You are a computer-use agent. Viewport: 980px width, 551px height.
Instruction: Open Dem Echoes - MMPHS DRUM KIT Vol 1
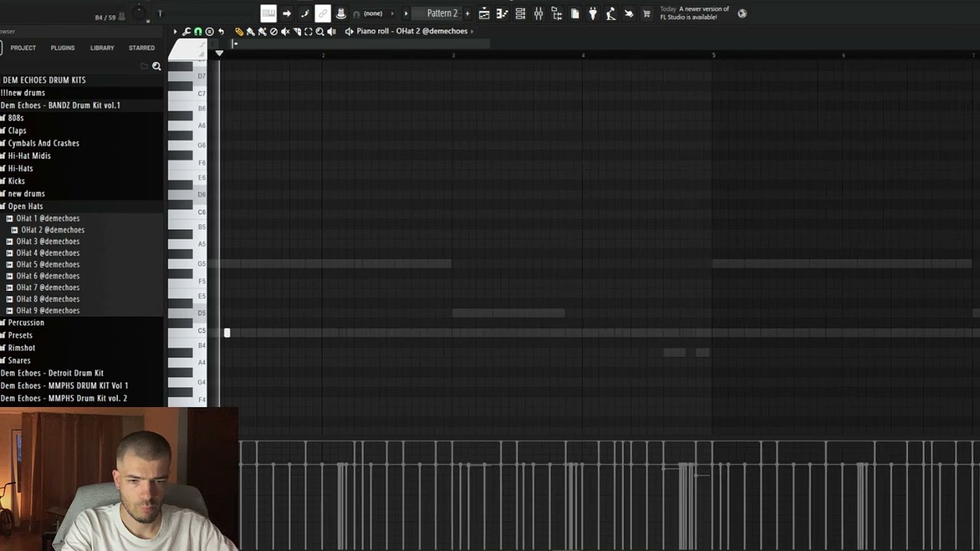64,386
